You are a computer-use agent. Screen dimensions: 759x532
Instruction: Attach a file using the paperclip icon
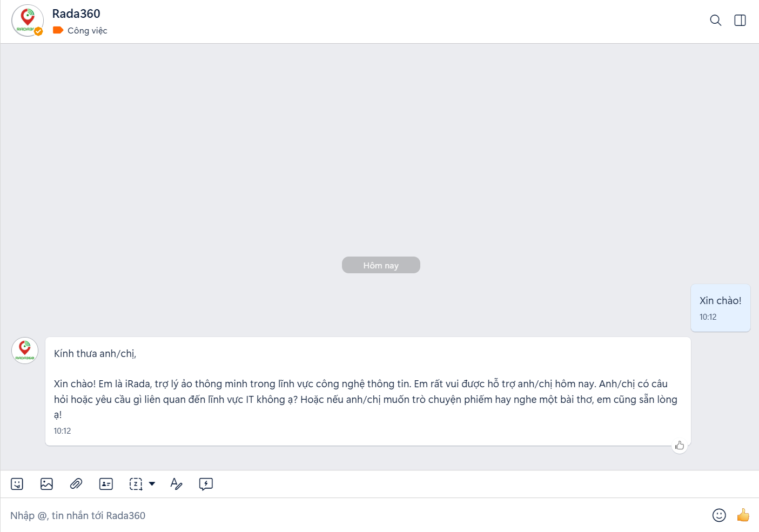coord(76,484)
